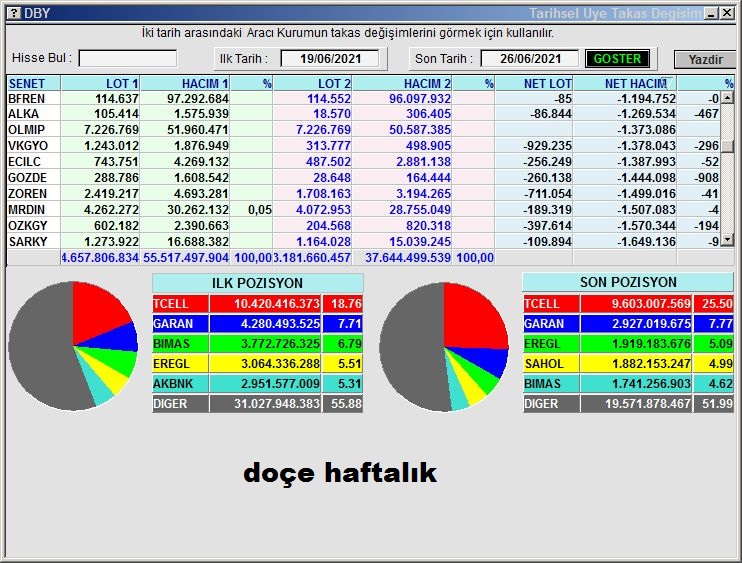
Task: Click value 0,05 in MRDIN row
Action: coord(260,210)
